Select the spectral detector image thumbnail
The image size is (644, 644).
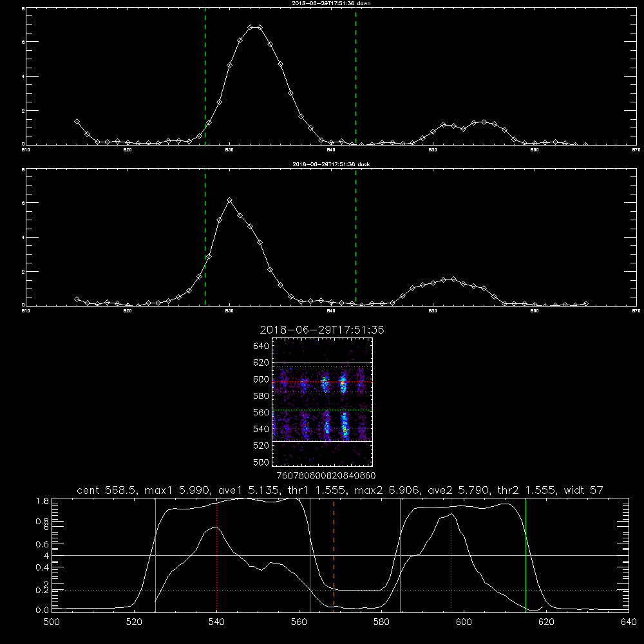323,402
